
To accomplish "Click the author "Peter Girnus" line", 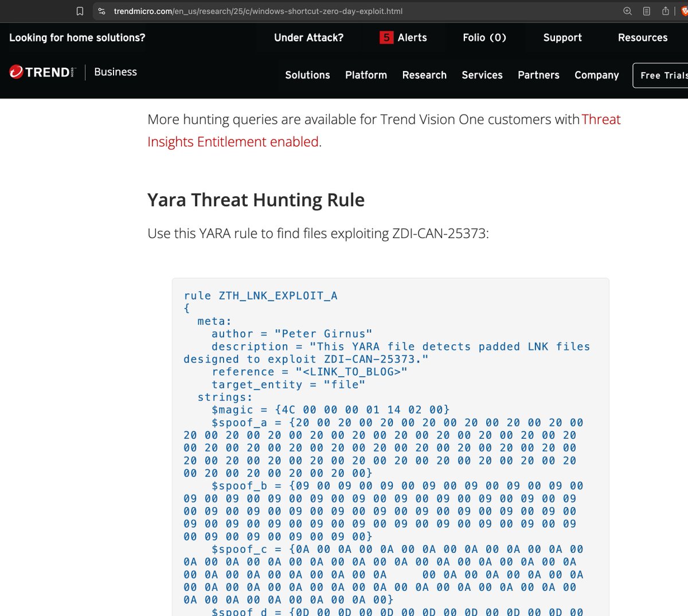I will pos(292,334).
